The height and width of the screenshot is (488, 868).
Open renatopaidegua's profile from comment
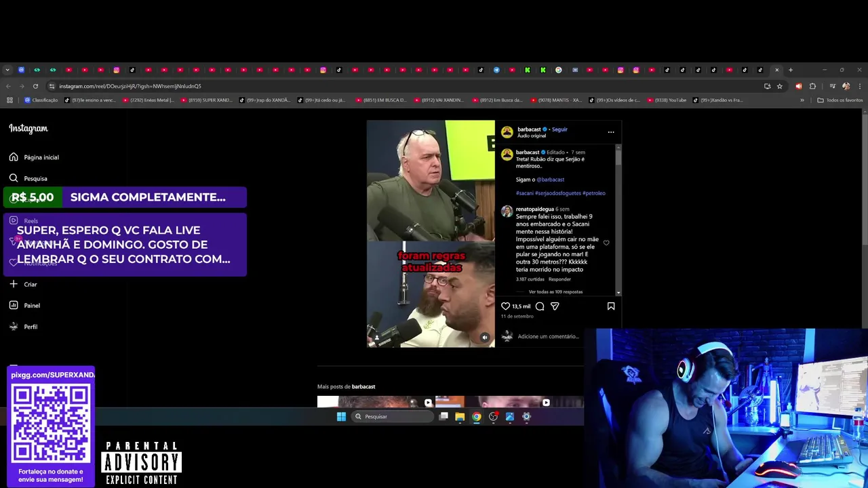(x=534, y=209)
